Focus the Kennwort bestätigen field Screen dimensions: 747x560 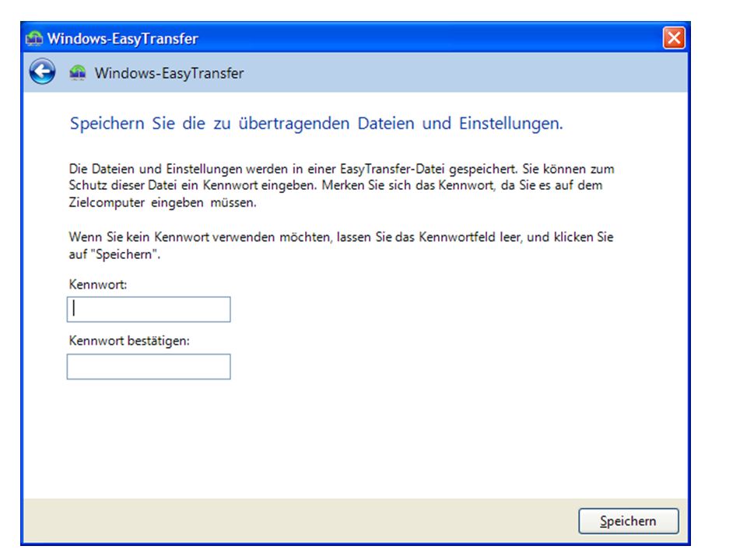coord(149,366)
